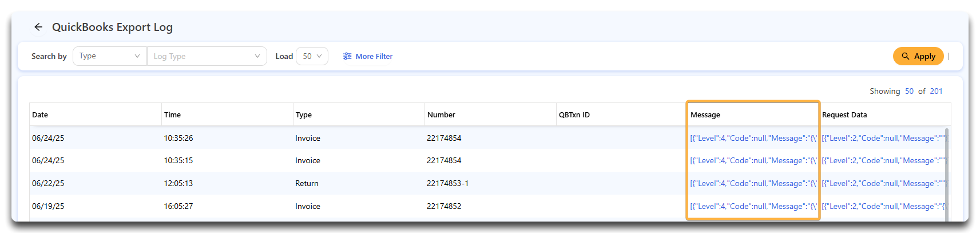Expand the Log Type dropdown
The height and width of the screenshot is (233, 980).
(x=207, y=56)
